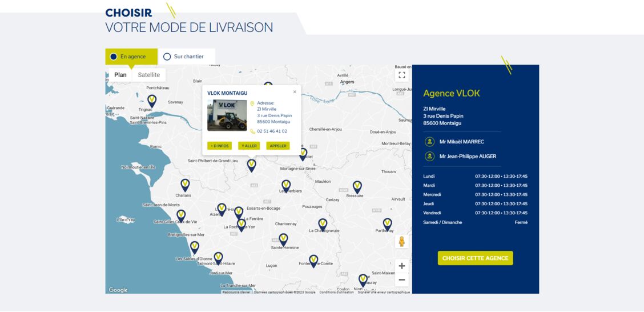
Task: Click the map marker at Challans
Action: coord(185,185)
